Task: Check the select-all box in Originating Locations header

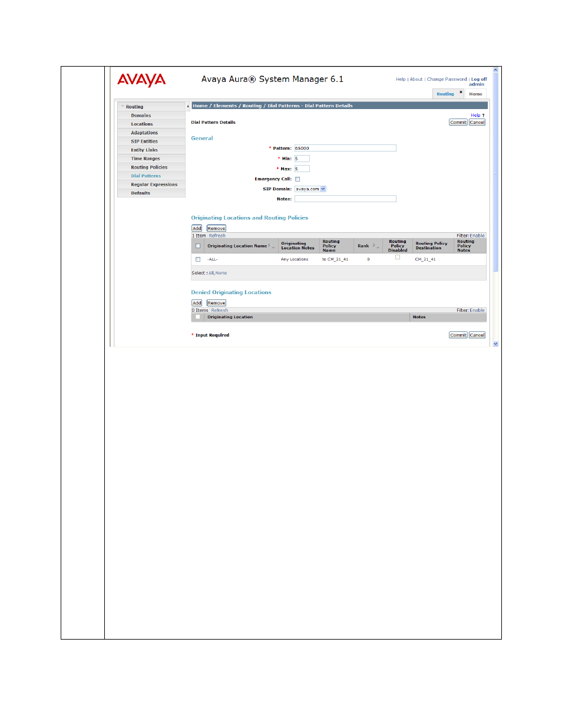Action: pos(198,246)
